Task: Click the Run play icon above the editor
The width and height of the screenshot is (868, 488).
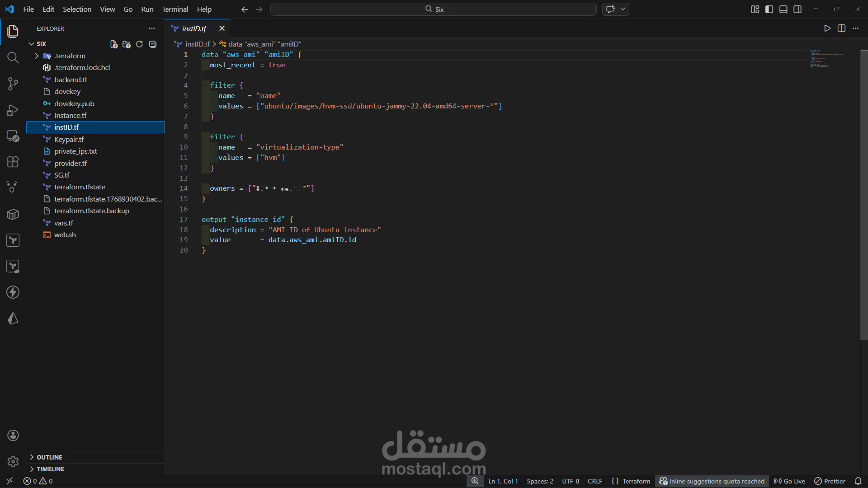Action: click(x=827, y=28)
